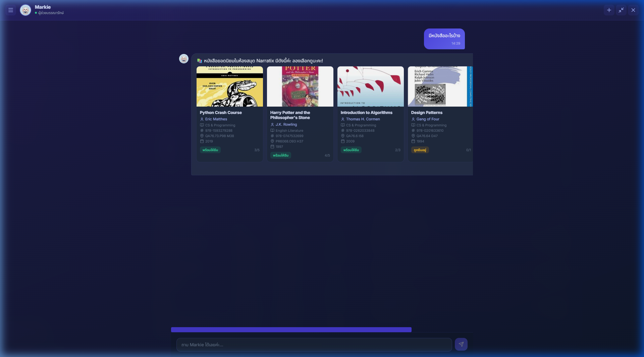This screenshot has height=357, width=644.
Task: Click the bot avatar beside the reply
Action: coord(183,59)
